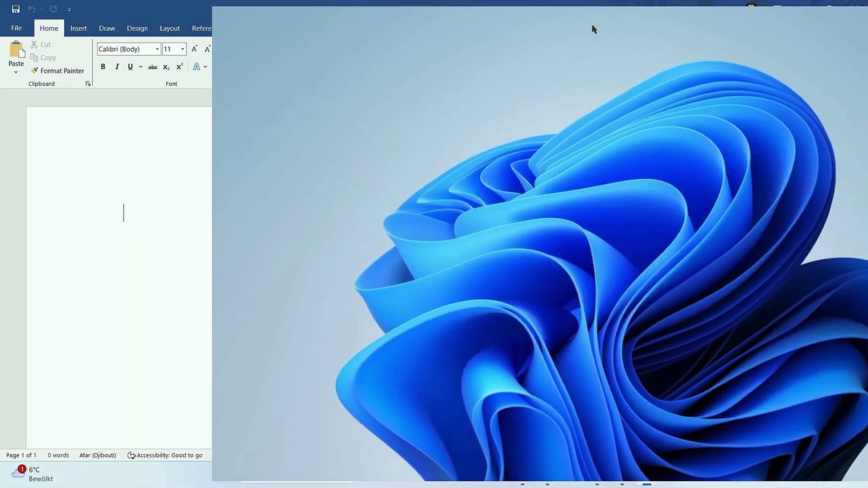Open word count showing 0 words
The image size is (868, 488).
pos(58,455)
